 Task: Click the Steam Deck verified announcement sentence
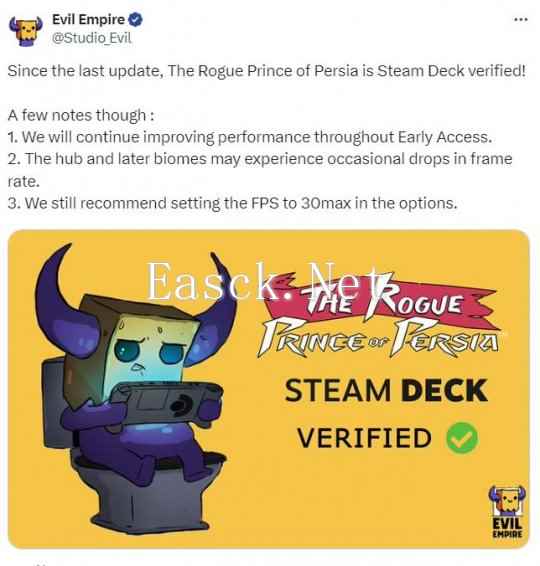pos(266,71)
